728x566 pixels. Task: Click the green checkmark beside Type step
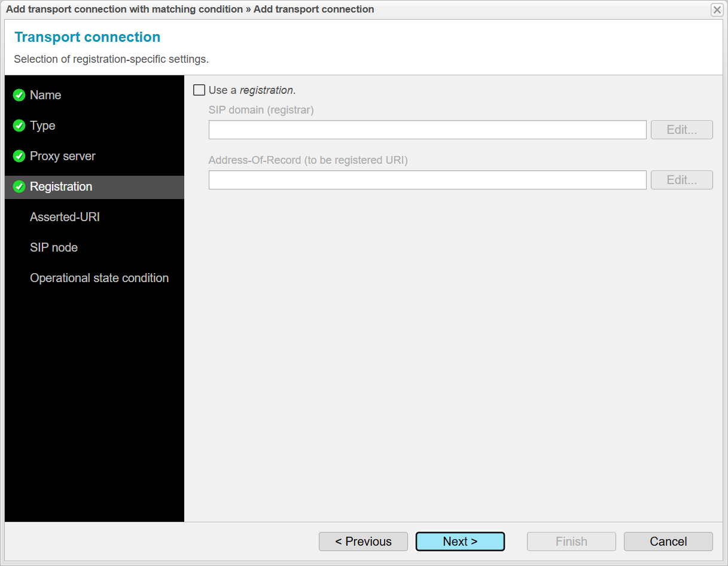coord(19,126)
